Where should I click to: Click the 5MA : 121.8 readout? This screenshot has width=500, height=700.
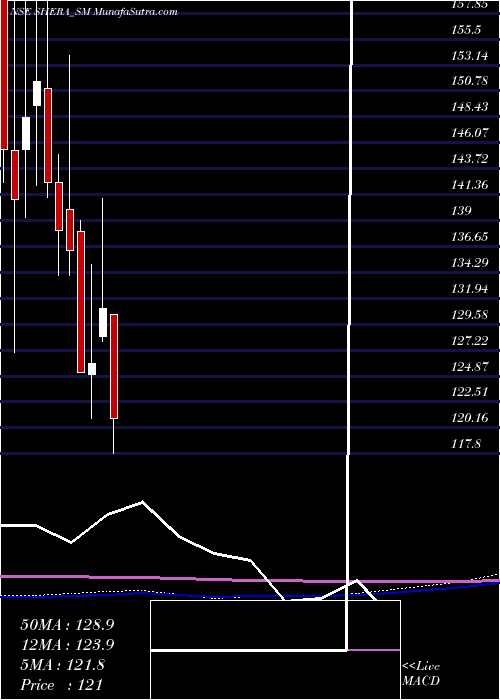[x=63, y=665]
